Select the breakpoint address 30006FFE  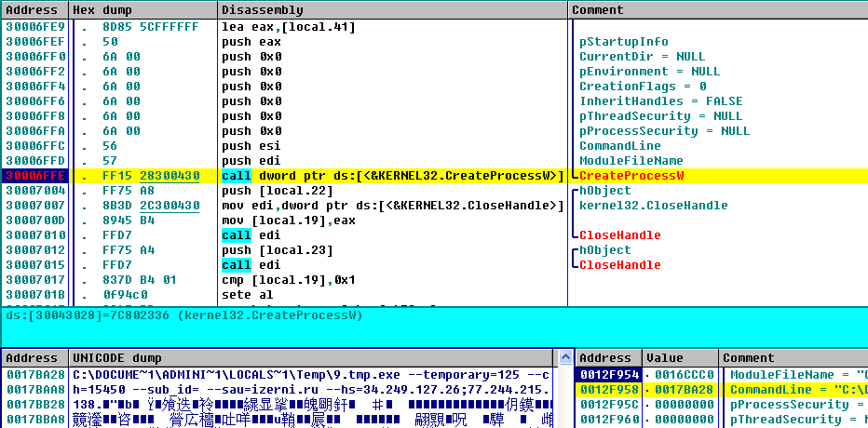[35, 176]
